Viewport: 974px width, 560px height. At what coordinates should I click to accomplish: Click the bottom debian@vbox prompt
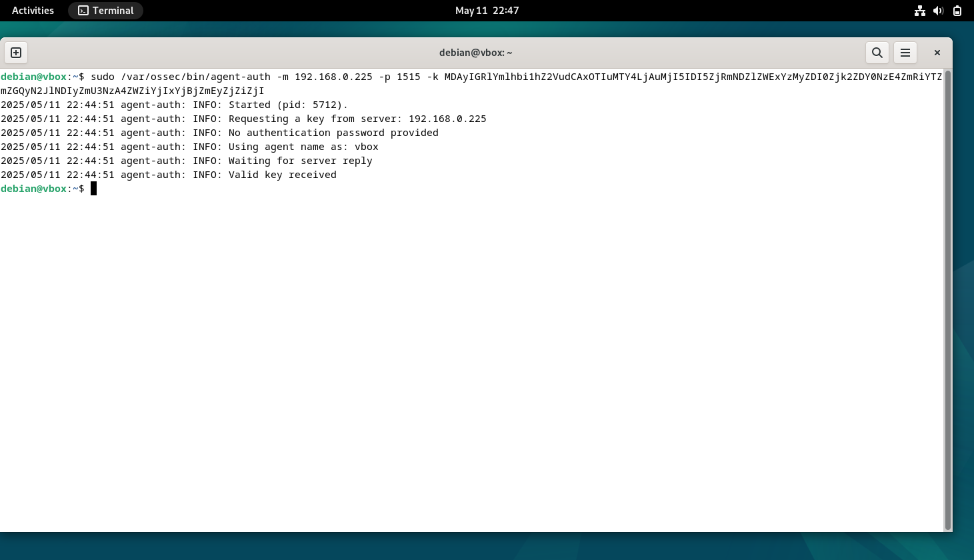[43, 189]
